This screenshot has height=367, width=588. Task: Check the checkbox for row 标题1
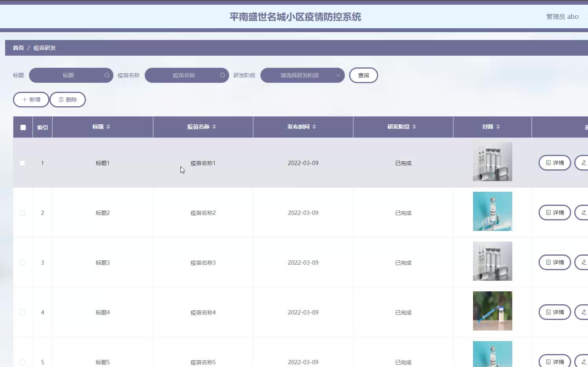point(22,163)
